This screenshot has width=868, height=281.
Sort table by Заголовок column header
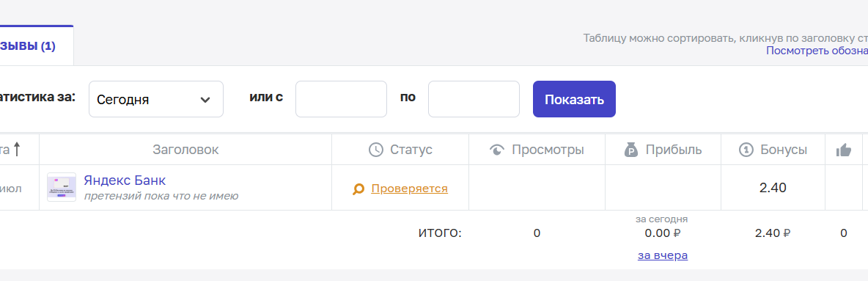[x=185, y=150]
